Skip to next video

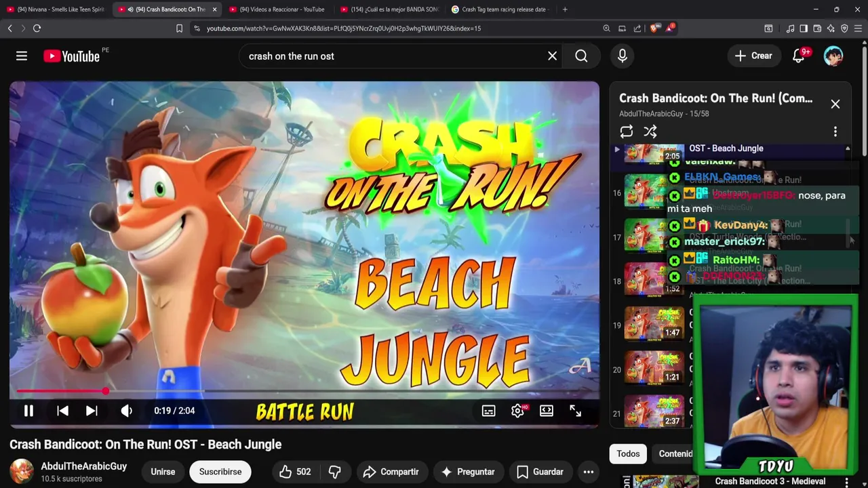[x=92, y=411]
